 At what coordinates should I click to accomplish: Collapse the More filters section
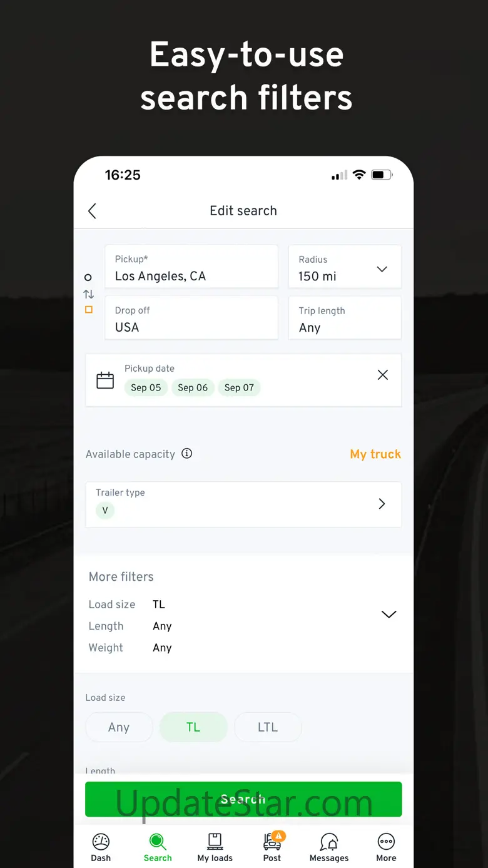click(389, 615)
